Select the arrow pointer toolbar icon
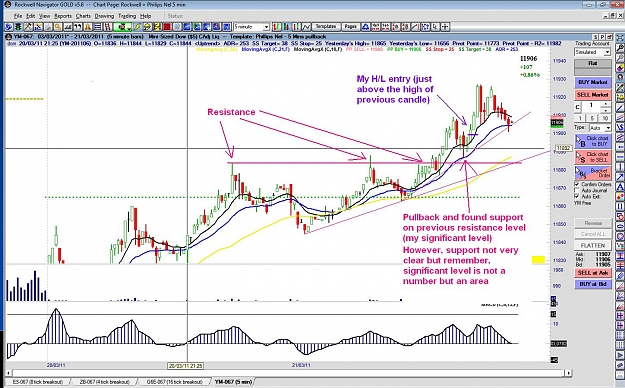This screenshot has height=388, width=625. click(x=435, y=27)
